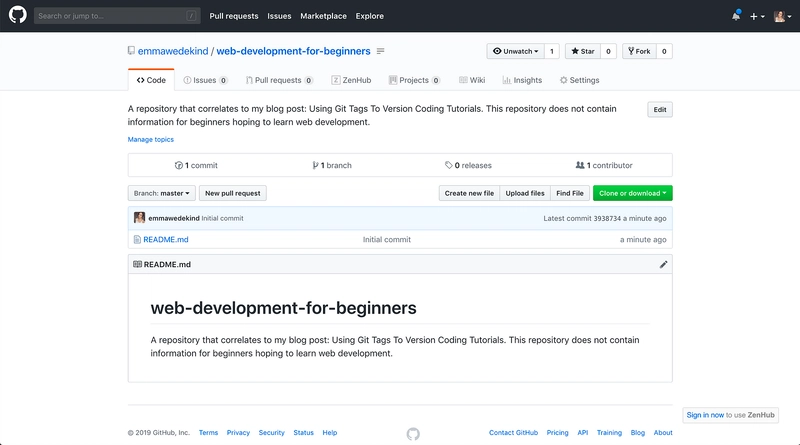Open About in footer
The height and width of the screenshot is (445, 800).
(663, 433)
